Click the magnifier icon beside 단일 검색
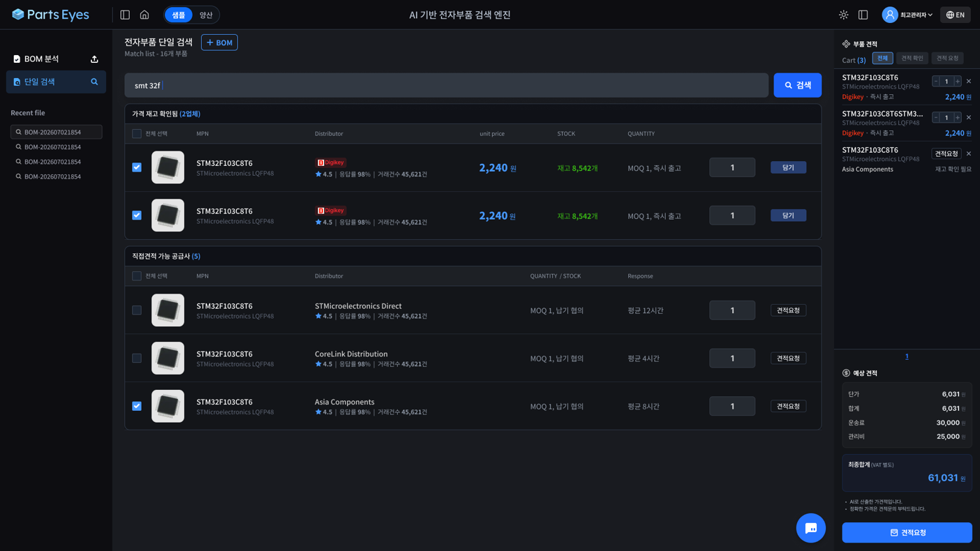This screenshot has width=980, height=551. 94,82
